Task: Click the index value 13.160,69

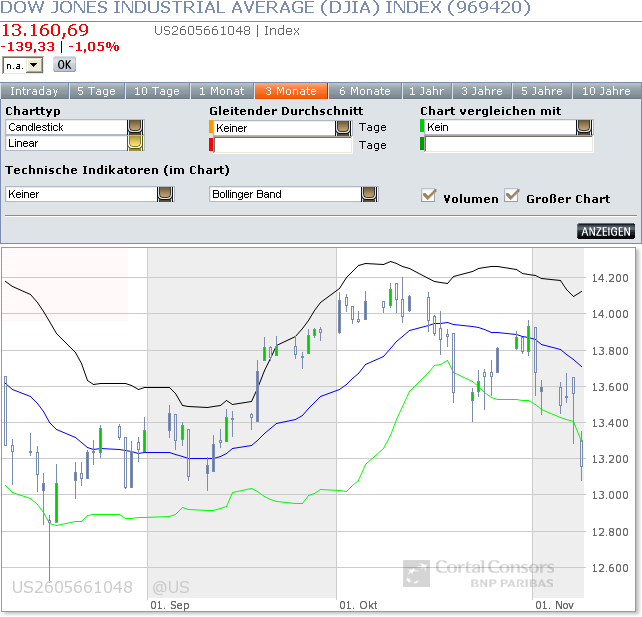Action: point(45,30)
